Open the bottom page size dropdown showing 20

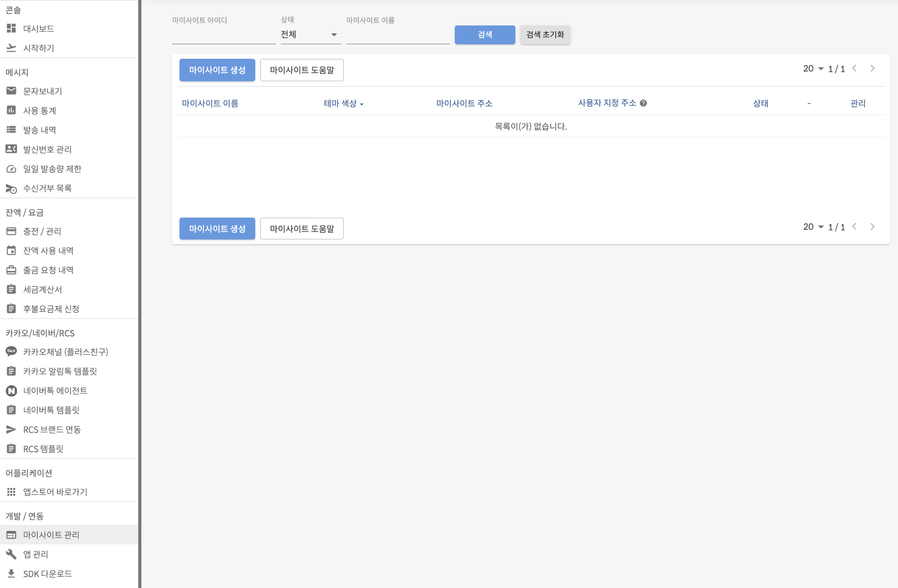click(x=813, y=227)
